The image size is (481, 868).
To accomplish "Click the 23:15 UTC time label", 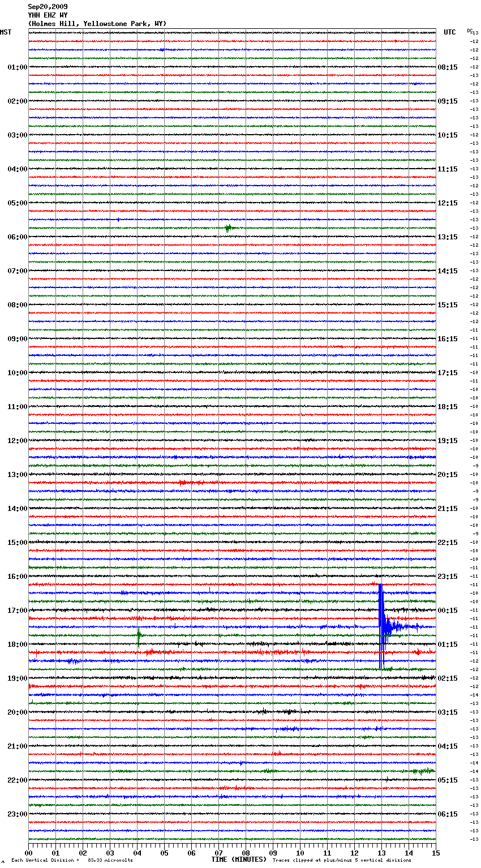I will point(448,577).
